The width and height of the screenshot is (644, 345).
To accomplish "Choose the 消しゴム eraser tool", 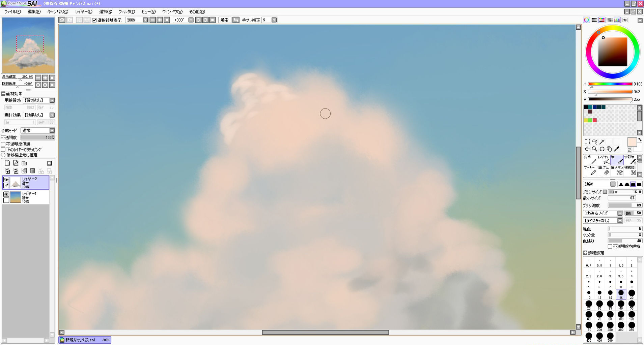I will pos(603,170).
